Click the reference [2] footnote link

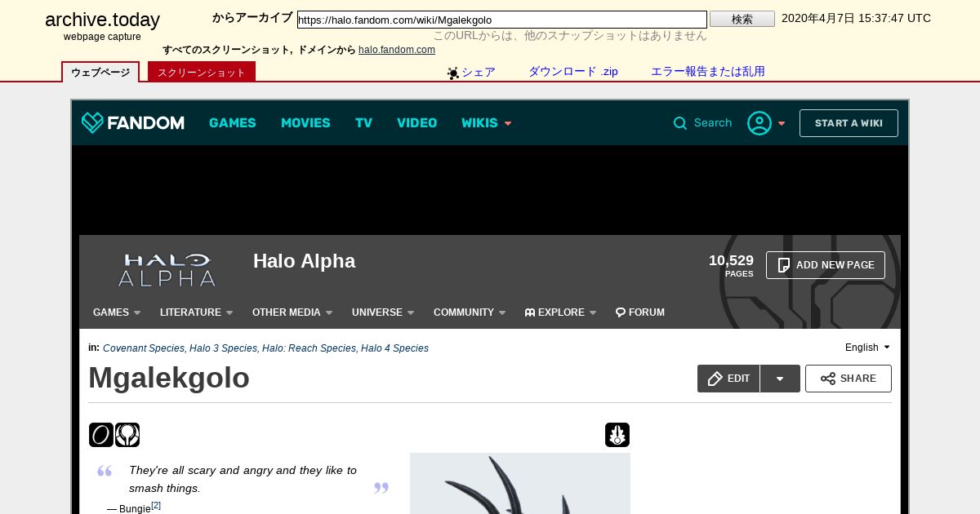coord(156,506)
